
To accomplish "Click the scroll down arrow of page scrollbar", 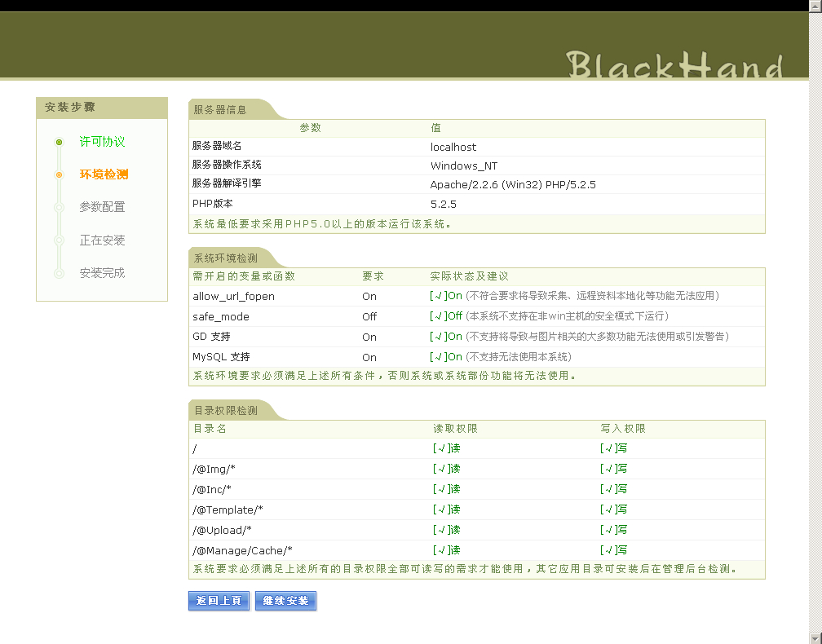I will click(815, 637).
